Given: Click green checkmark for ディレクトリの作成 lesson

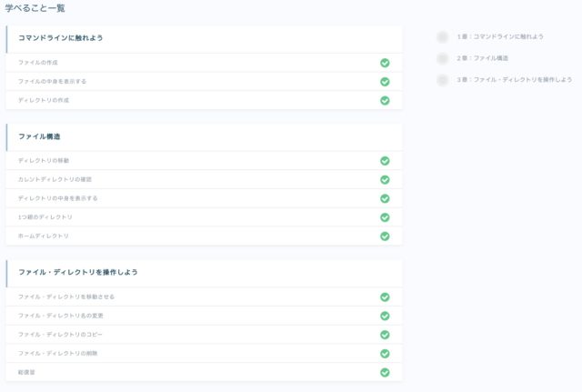Looking at the screenshot, I should [385, 100].
